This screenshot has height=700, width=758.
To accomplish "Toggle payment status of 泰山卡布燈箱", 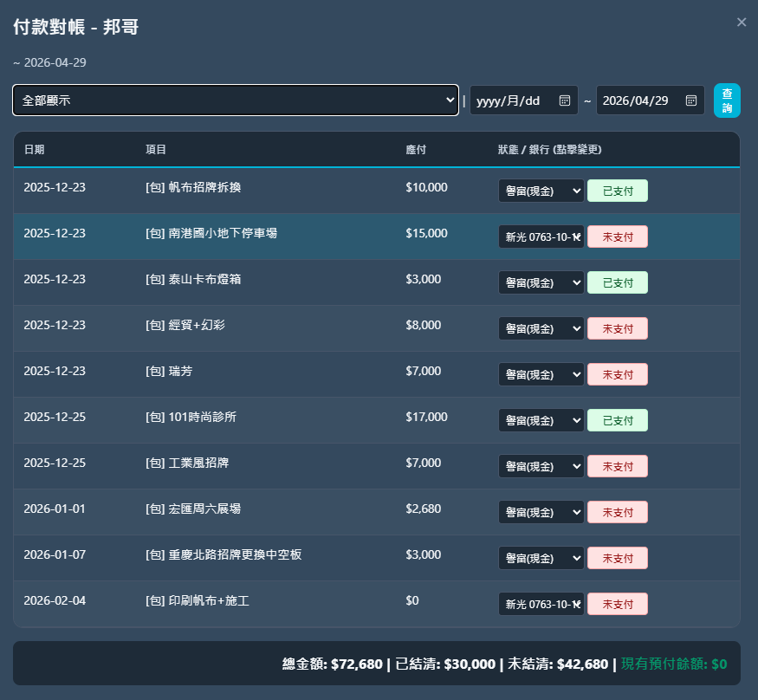I will [x=617, y=282].
